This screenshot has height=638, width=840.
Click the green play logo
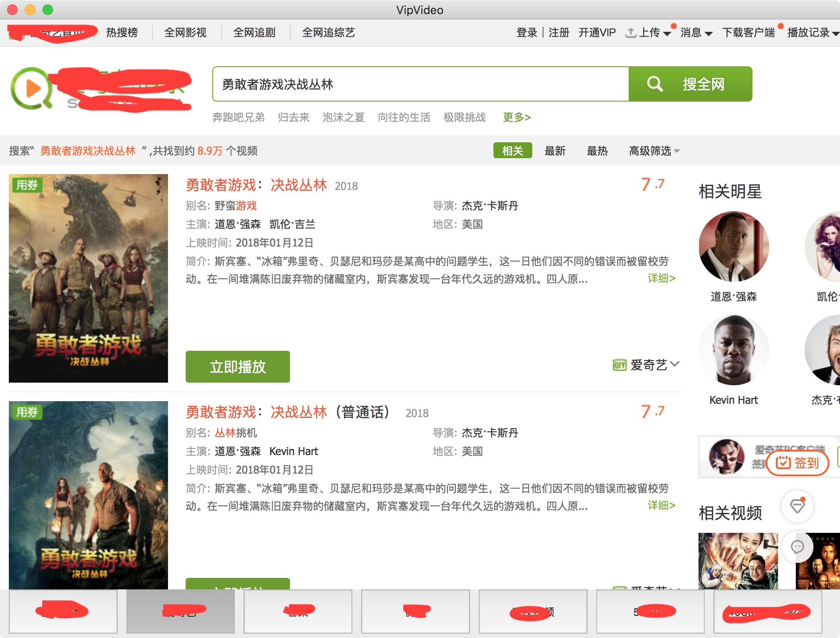point(31,88)
